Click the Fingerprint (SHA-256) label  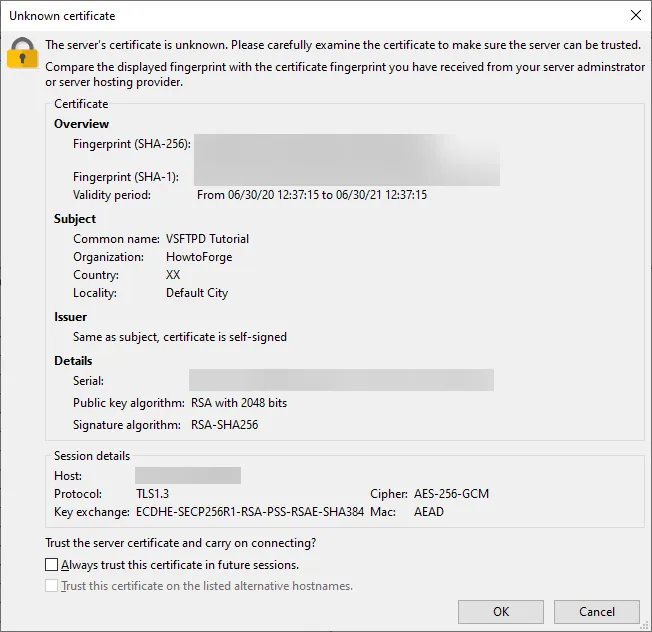click(132, 144)
